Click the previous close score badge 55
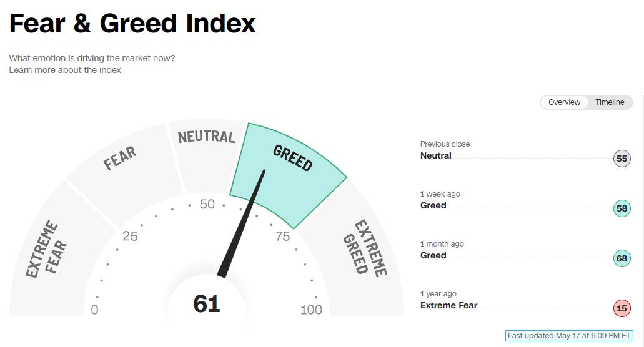 pos(622,159)
